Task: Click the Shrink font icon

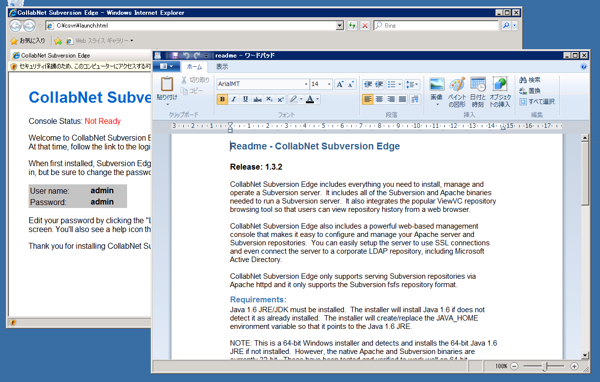Action: pos(351,84)
